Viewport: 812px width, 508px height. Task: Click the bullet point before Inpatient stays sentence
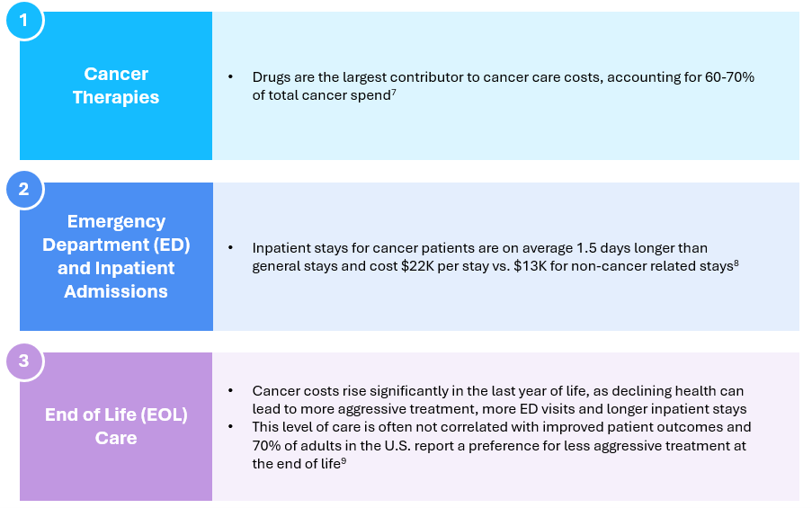pos(230,248)
